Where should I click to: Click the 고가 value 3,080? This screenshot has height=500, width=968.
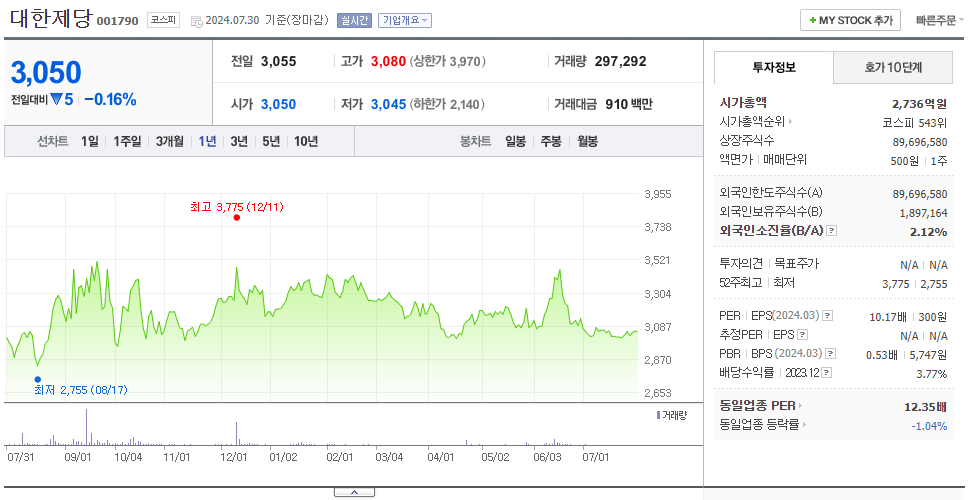click(x=388, y=61)
